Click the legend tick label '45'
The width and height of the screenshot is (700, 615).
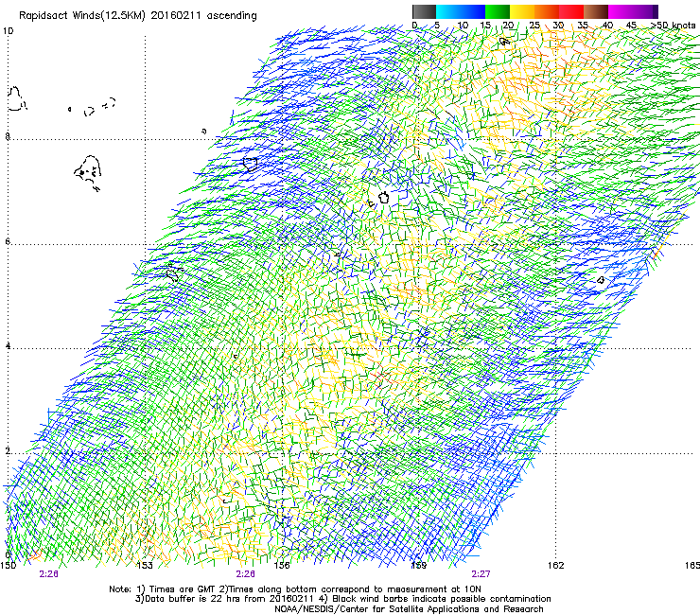631,26
